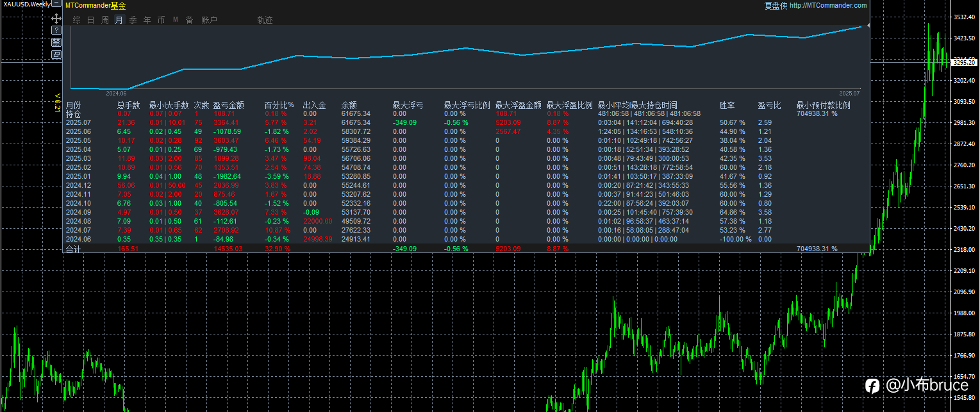Click the 最大浮盈比例 column header
This screenshot has height=412, width=980.
[570, 105]
